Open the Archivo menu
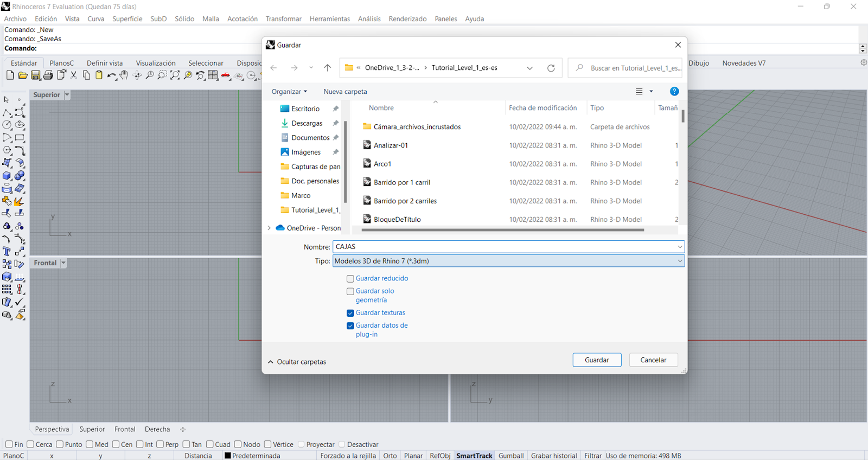The height and width of the screenshot is (460, 868). pos(15,18)
